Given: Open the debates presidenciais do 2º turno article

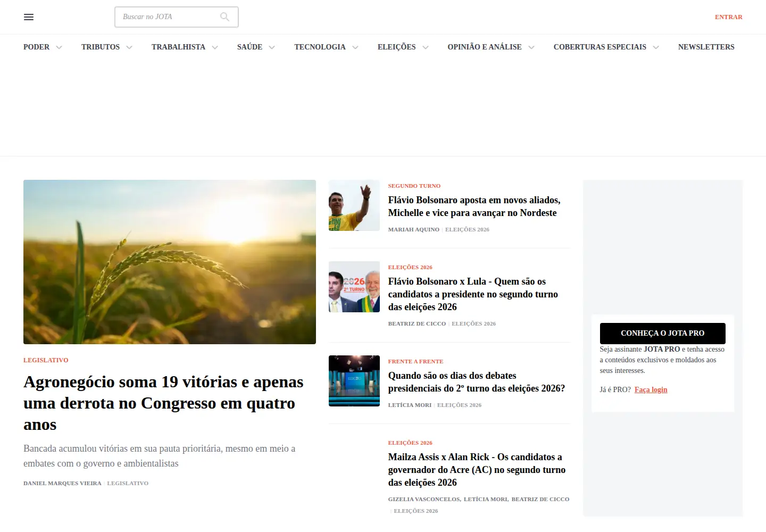Looking at the screenshot, I should click(x=477, y=382).
